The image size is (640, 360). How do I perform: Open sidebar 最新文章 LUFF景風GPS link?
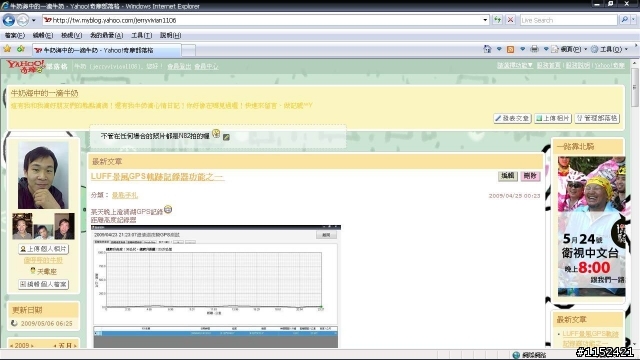[x=590, y=338]
